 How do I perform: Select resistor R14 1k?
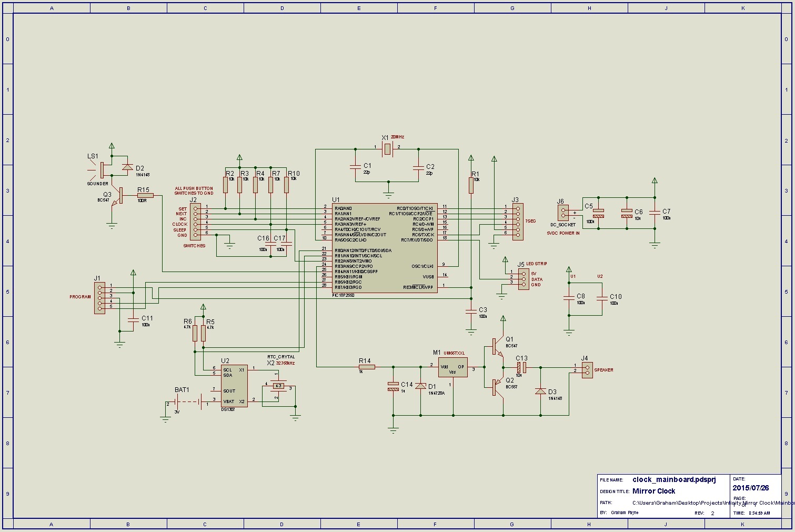coord(367,367)
